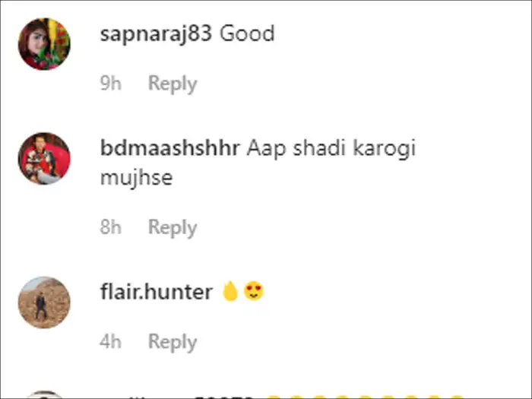Reply to flair.hunter's comment
The height and width of the screenshot is (399, 532).
point(172,341)
